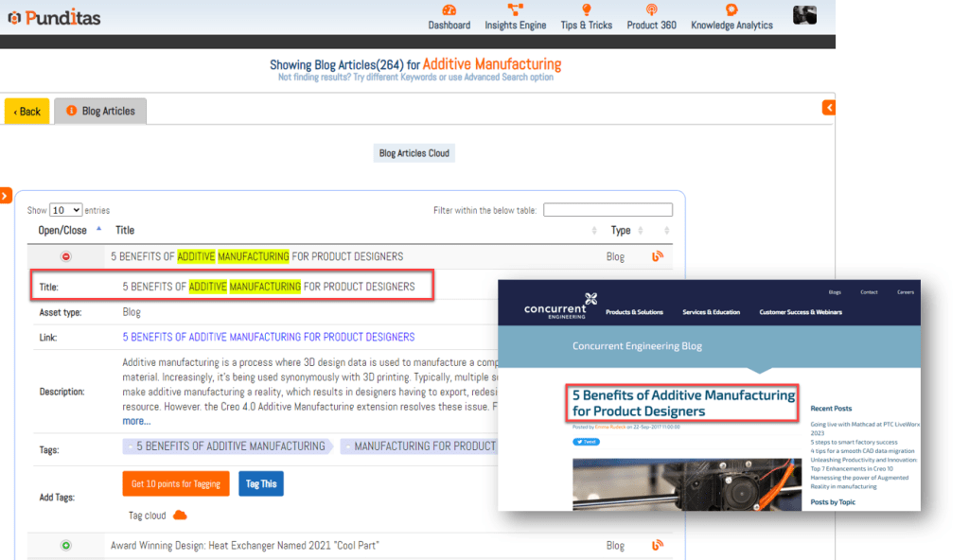
Task: Click the yellow Back button
Action: [x=26, y=111]
